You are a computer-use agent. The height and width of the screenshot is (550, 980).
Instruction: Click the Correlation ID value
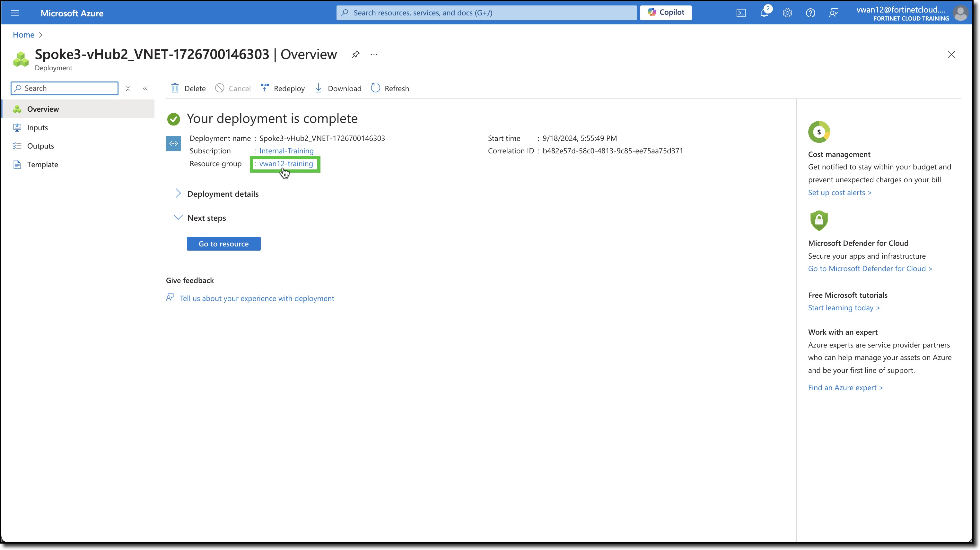pos(613,151)
